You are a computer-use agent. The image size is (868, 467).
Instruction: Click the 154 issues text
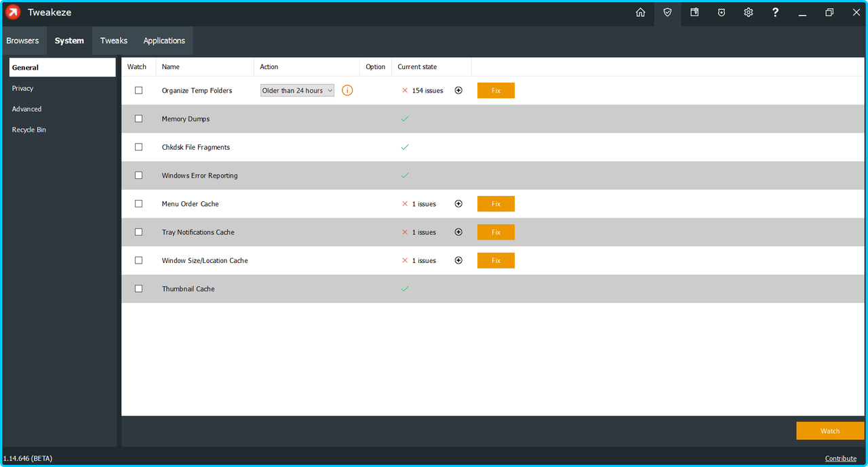pos(428,90)
